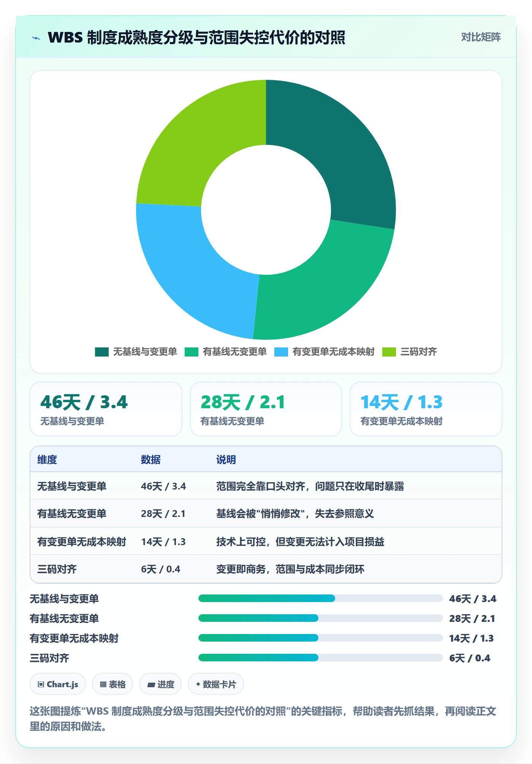Screen dimensions: 532x764
Task: Toggle legend swatch for 有变更单无成本映射
Action: 281,352
